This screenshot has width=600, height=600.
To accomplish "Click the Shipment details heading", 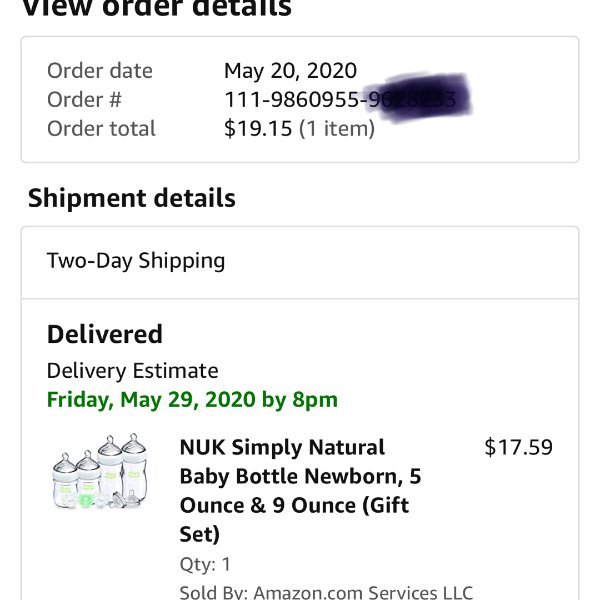I will click(132, 198).
